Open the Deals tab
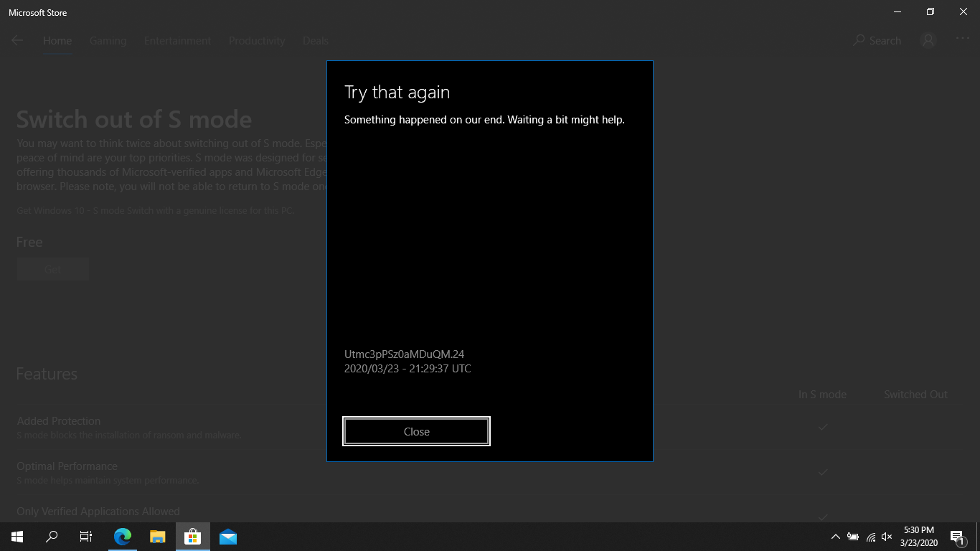 (x=316, y=41)
